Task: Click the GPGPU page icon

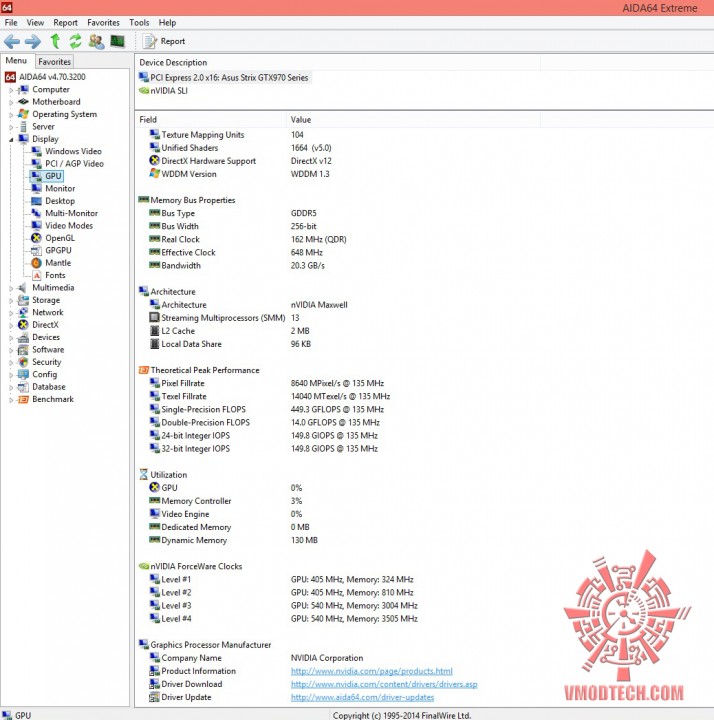Action: (36, 250)
